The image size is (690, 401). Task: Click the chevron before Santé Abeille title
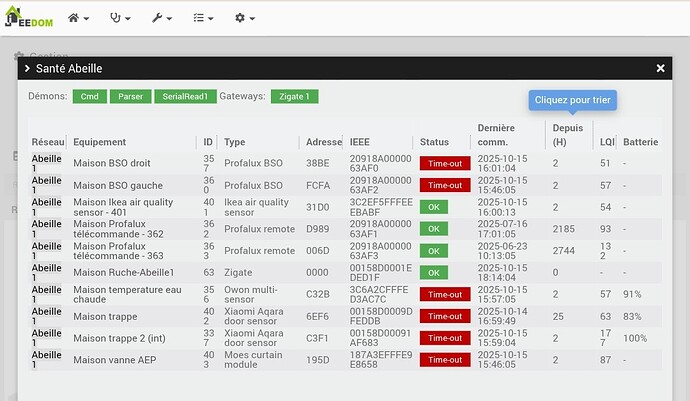[27, 68]
